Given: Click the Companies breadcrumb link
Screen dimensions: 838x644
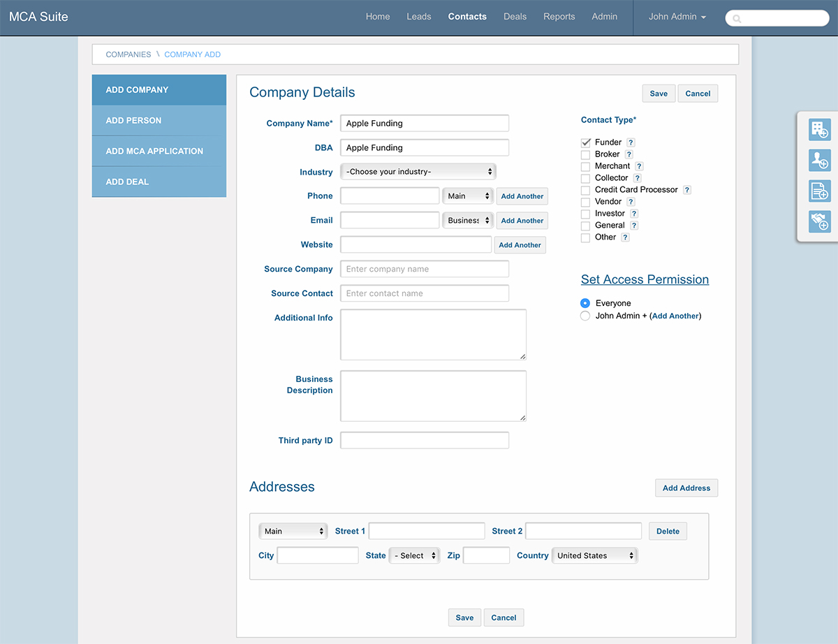Looking at the screenshot, I should pyautogui.click(x=128, y=54).
